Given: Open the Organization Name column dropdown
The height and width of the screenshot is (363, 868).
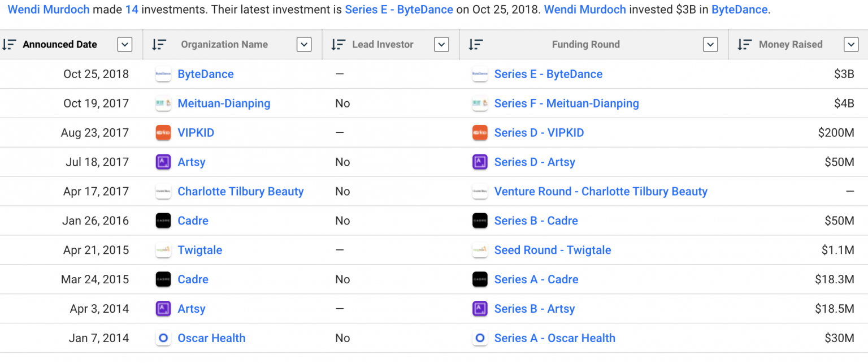Looking at the screenshot, I should (304, 45).
